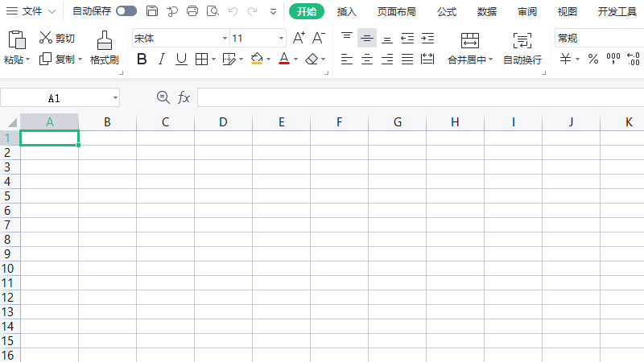Click the 剪切 cut button

point(57,38)
